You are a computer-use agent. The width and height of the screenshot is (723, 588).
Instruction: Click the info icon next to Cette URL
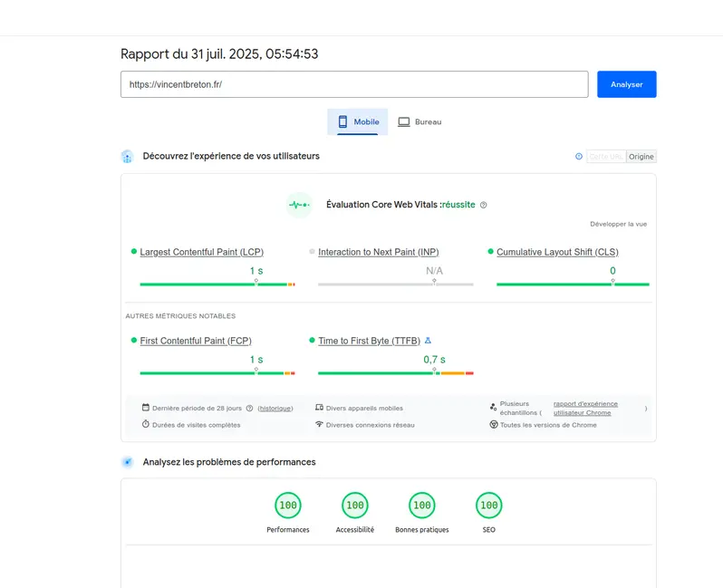579,157
